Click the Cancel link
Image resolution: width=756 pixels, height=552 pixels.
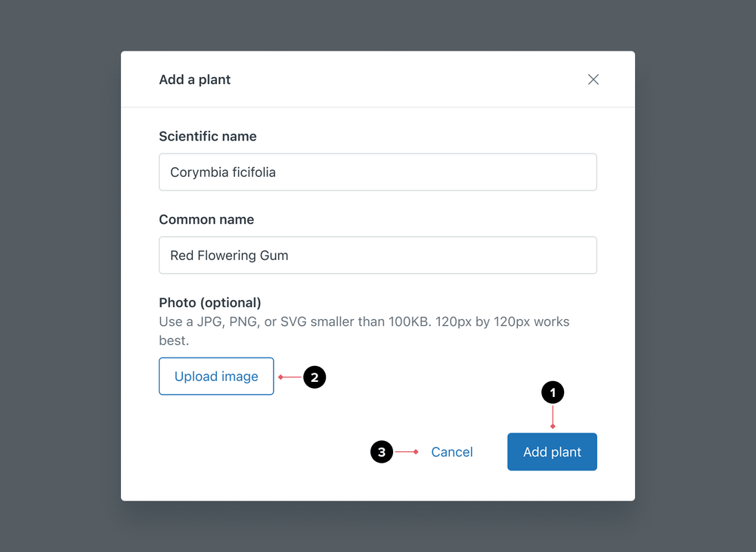451,451
